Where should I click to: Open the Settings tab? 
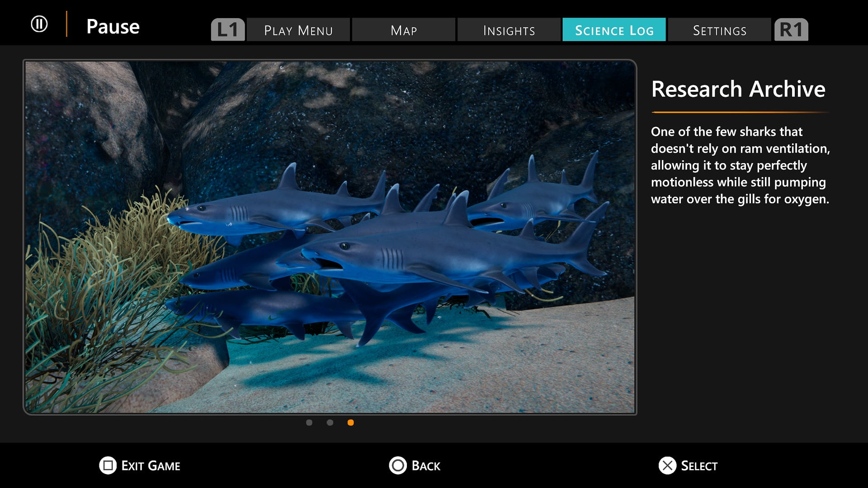719,30
